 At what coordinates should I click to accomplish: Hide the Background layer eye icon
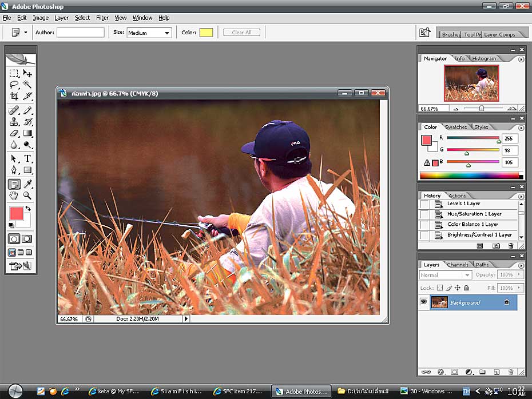(423, 302)
